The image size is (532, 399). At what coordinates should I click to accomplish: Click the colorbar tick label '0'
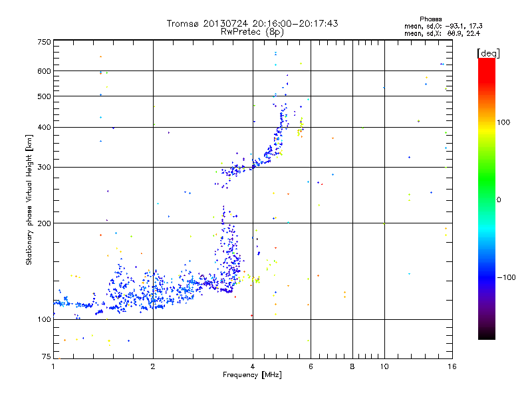pos(499,200)
